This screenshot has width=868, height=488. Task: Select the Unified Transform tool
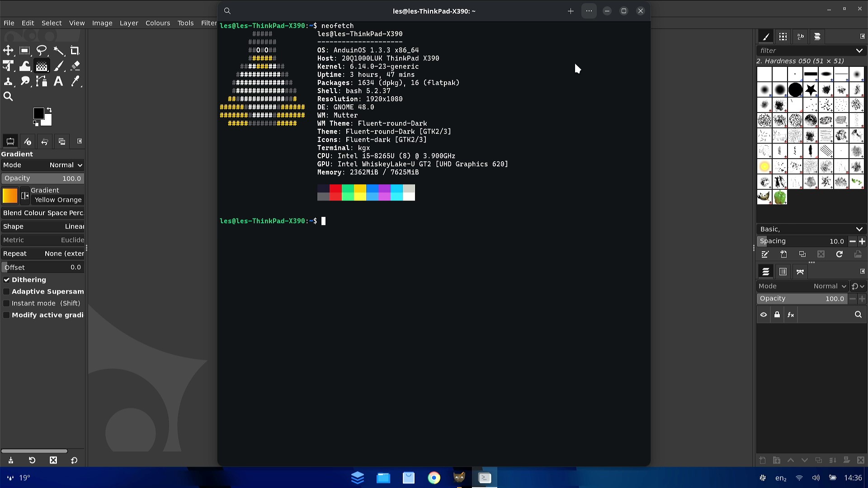click(8, 66)
